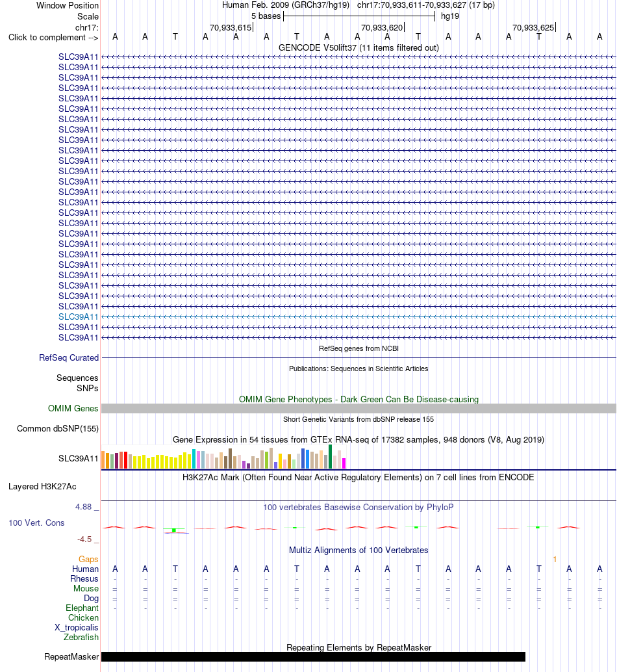Open the OMIM Genes track label
This screenshot has height=672, width=617.
point(73,408)
